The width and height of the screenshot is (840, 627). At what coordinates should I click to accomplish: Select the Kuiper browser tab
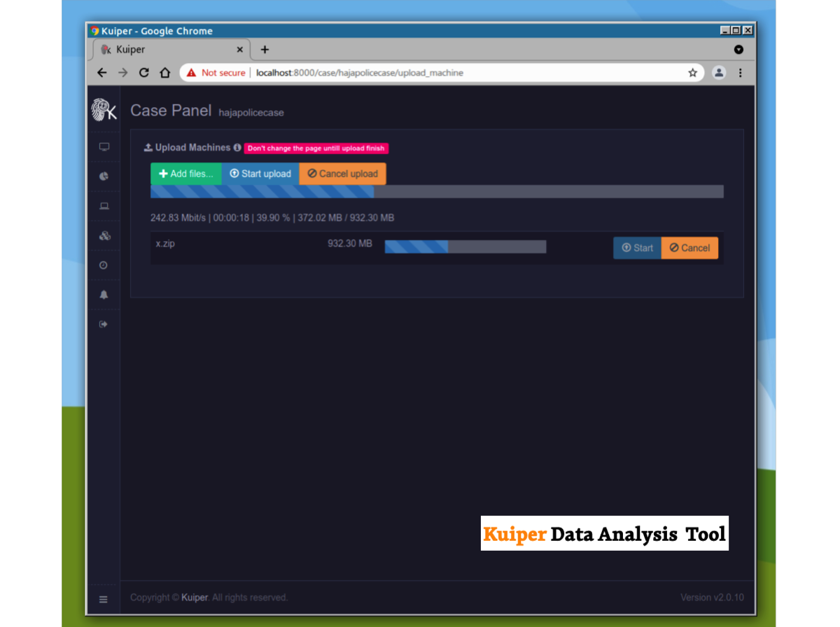[168, 50]
